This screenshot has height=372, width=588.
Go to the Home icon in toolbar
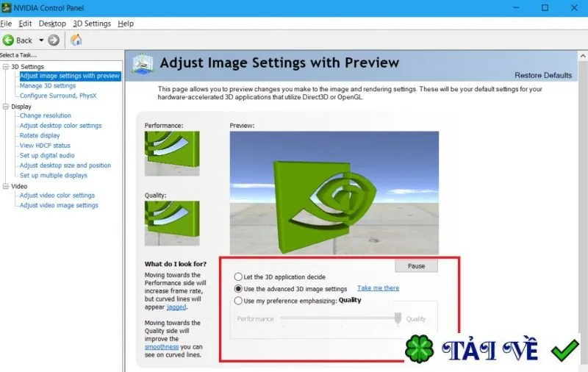point(76,40)
